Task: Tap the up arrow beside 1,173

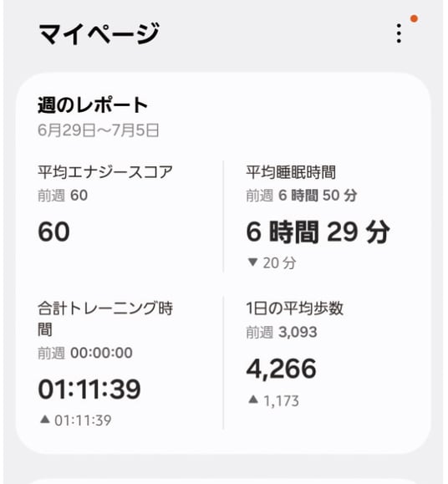Action: click(253, 400)
